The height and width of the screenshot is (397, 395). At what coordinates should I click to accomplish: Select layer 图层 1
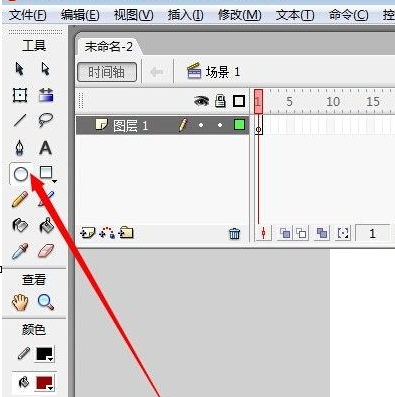(x=162, y=125)
